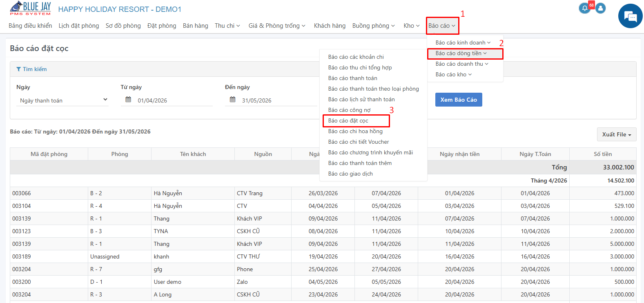Click the Ngày T.Toán column header
The image size is (644, 303).
point(535,154)
